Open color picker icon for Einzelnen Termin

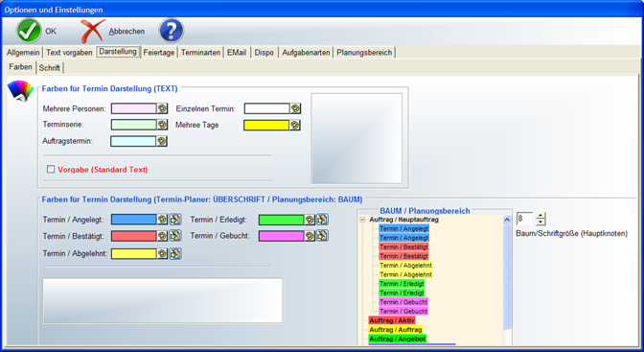coord(295,108)
